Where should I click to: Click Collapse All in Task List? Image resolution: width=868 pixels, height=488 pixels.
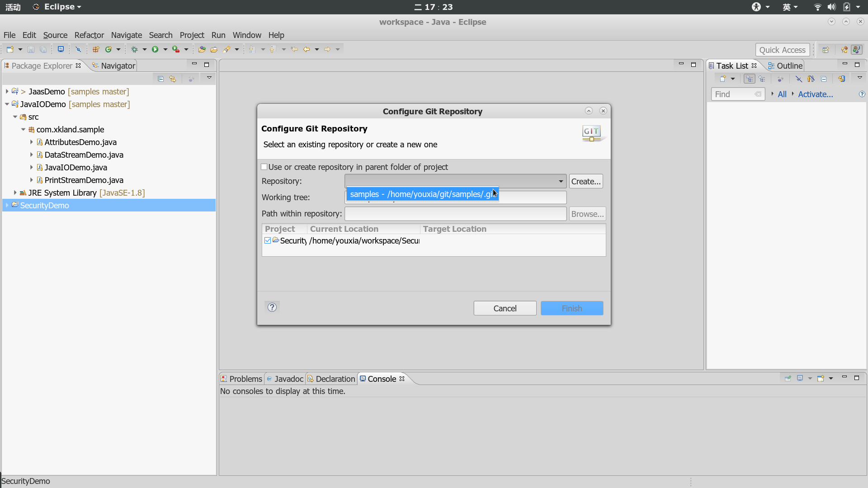pos(824,79)
